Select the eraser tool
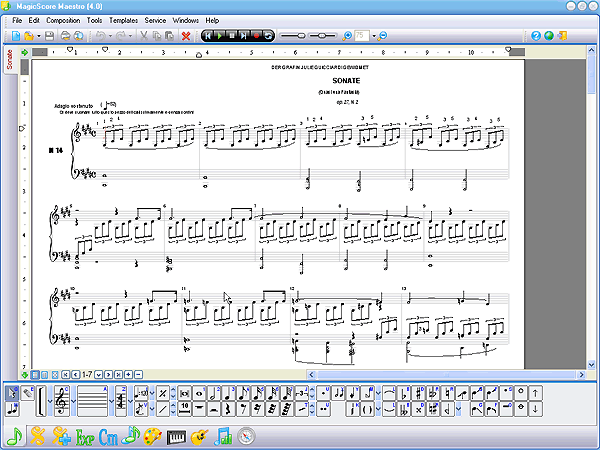Viewport: 600px width, 450px height. (x=28, y=393)
